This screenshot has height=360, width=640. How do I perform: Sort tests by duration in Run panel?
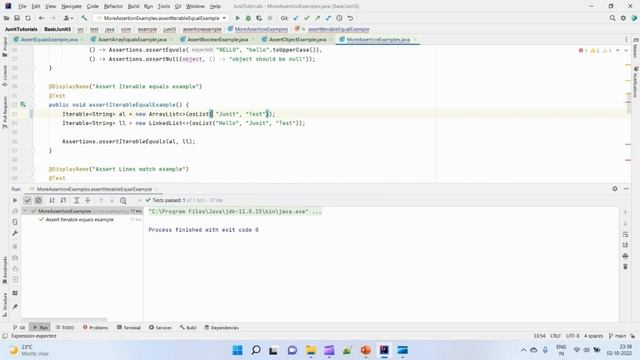pos(63,200)
